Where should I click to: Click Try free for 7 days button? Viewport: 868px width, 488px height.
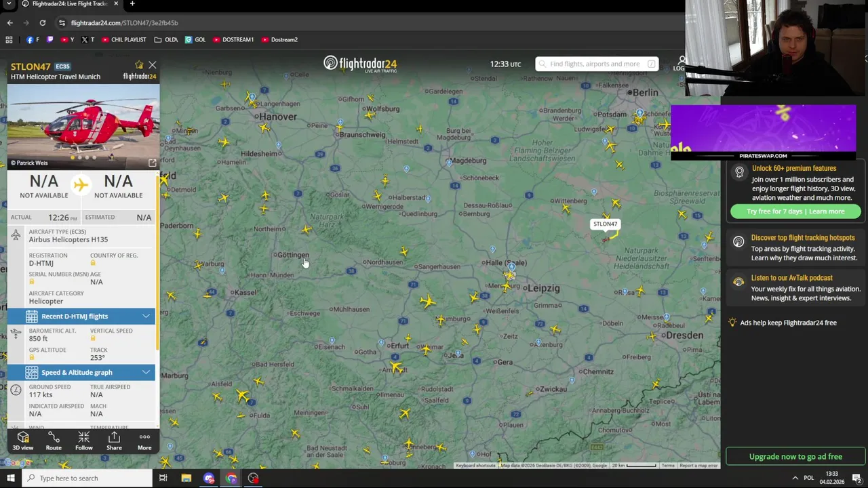point(795,211)
